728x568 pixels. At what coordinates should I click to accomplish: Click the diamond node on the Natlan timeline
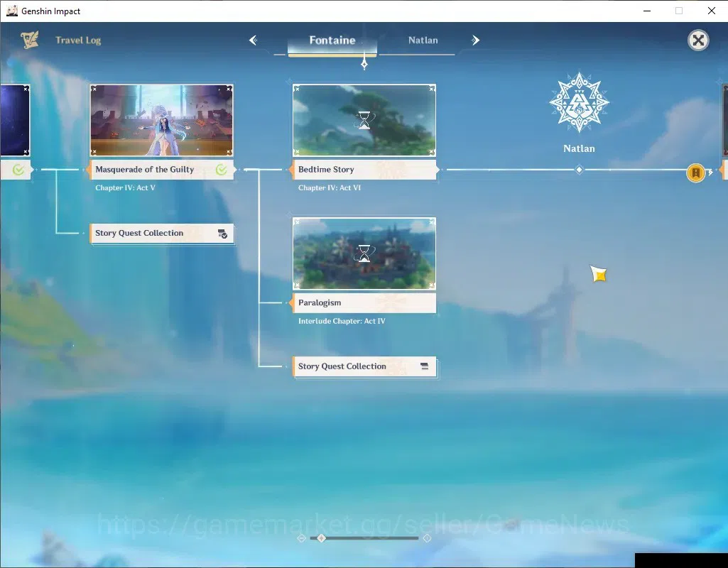pyautogui.click(x=579, y=170)
